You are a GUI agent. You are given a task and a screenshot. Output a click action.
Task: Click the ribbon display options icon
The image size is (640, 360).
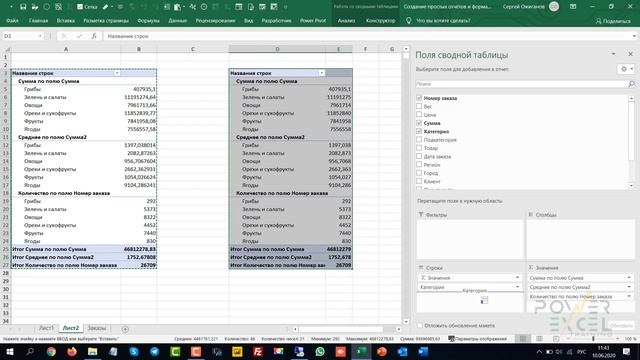click(573, 7)
